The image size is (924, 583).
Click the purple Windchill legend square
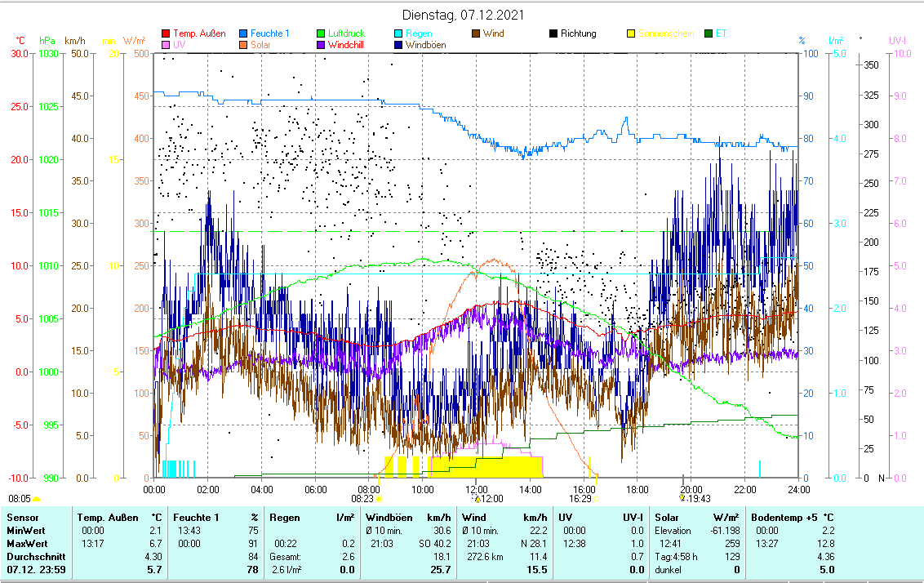point(321,46)
